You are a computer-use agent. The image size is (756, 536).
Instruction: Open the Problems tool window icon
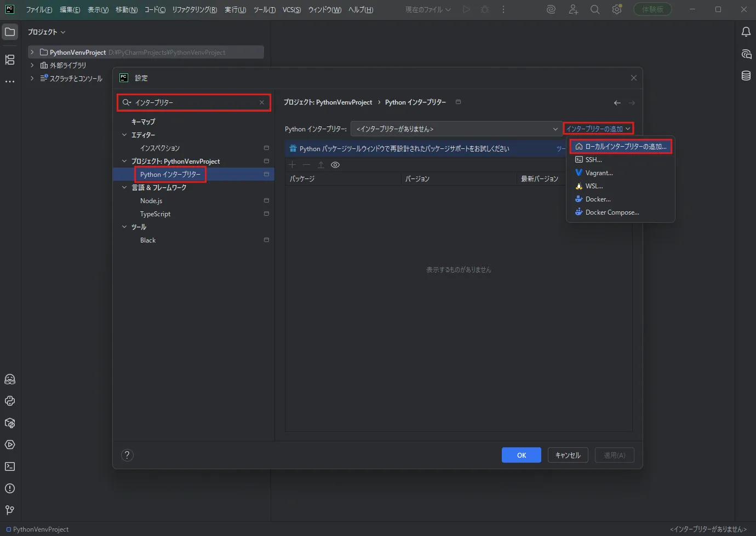10,489
